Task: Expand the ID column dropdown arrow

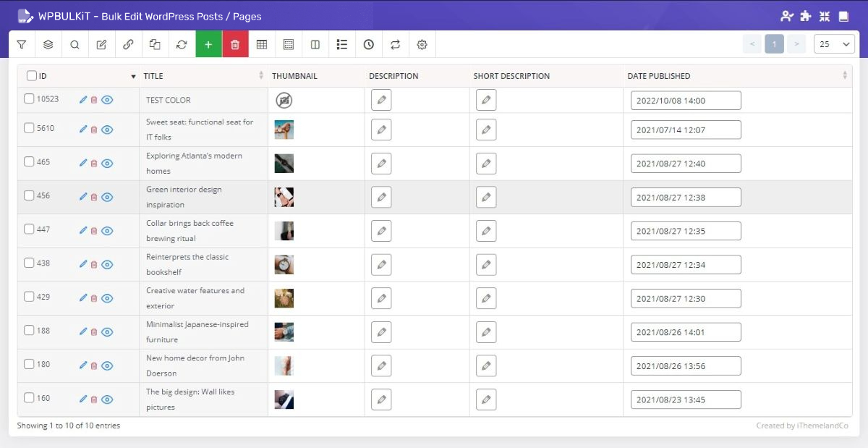Action: click(133, 76)
